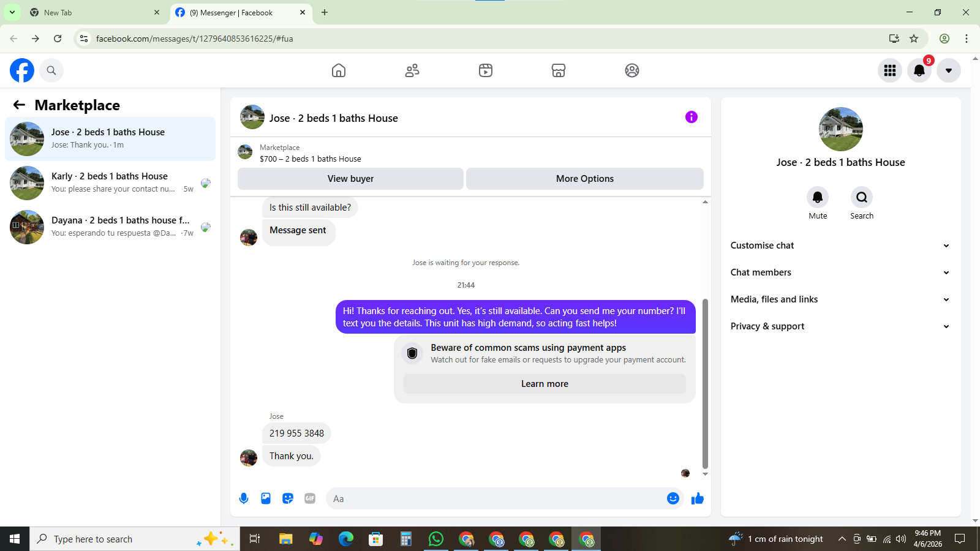The image size is (980, 551).
Task: Open a new browser tab with plus
Action: coord(325,12)
